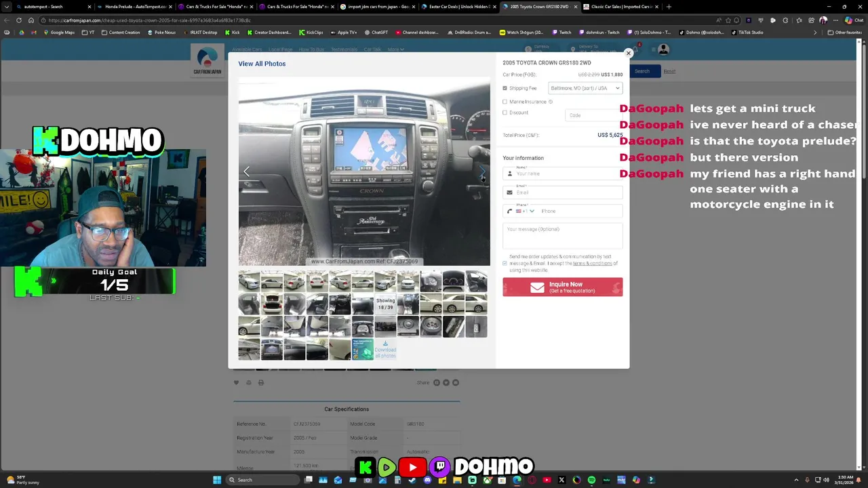This screenshot has width=868, height=488.
Task: Open phone country code dropdown
Action: (526, 211)
